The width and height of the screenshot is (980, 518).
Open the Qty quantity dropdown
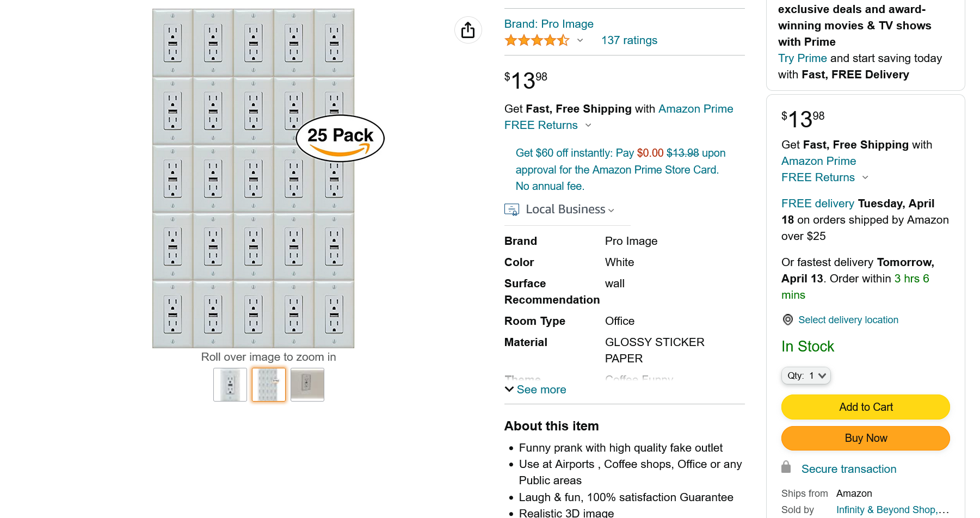pyautogui.click(x=806, y=375)
